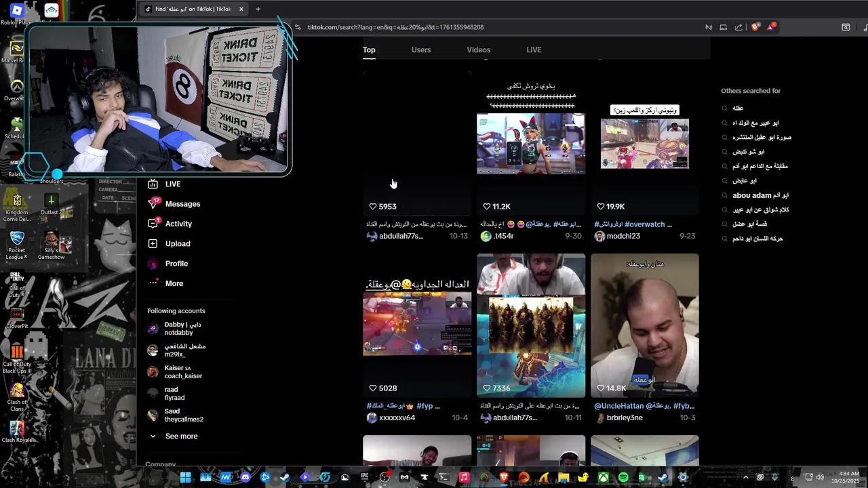Open Roblox Player desktop shortcut
The width and height of the screenshot is (868, 488).
17,14
